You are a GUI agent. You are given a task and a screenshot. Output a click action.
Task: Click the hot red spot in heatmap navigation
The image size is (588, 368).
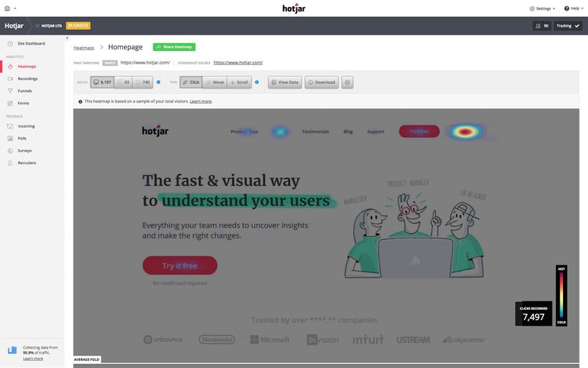[465, 132]
